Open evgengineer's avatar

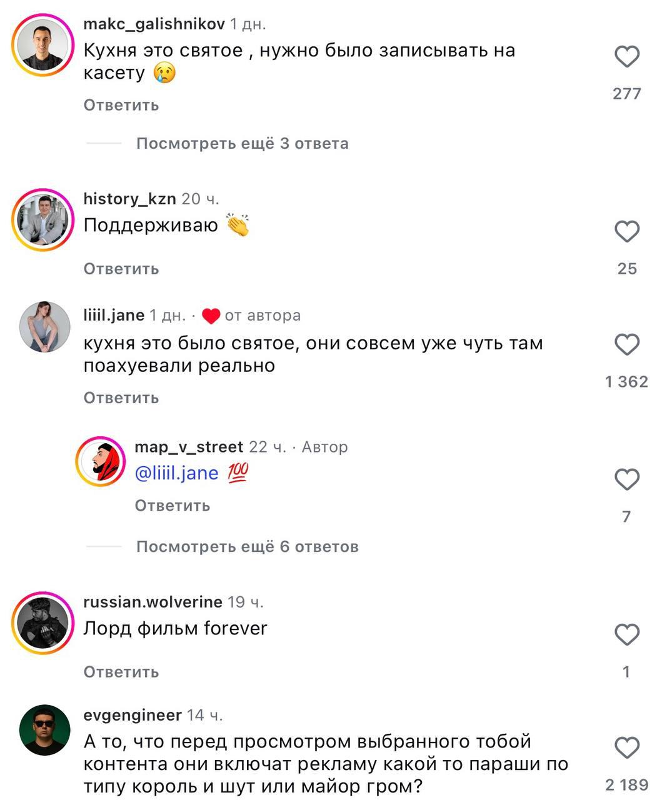[x=44, y=730]
